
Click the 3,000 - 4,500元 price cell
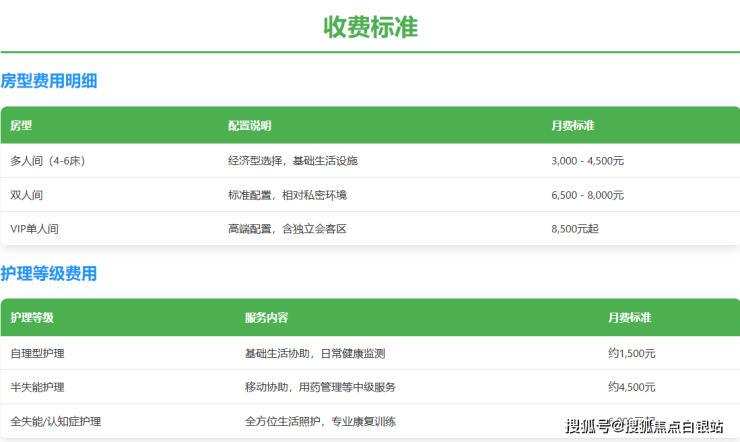pos(587,160)
